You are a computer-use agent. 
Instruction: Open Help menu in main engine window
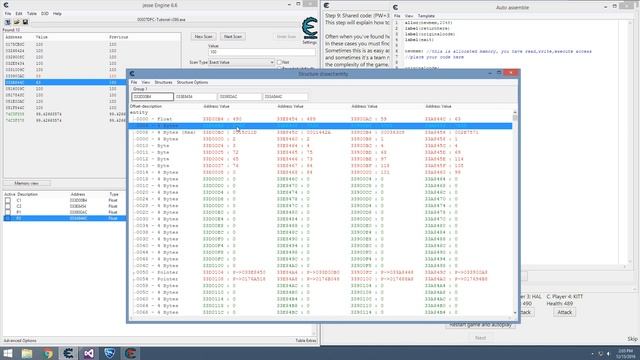tap(57, 13)
